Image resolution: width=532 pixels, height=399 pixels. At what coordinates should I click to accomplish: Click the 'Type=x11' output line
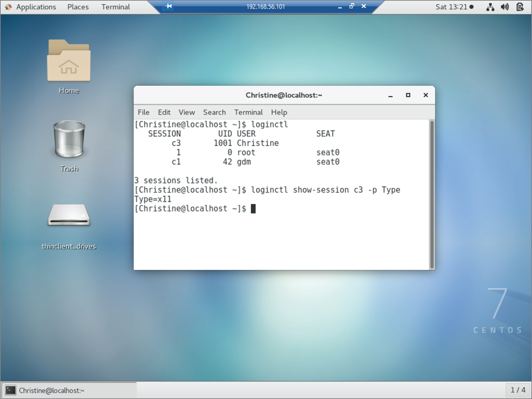click(x=153, y=199)
